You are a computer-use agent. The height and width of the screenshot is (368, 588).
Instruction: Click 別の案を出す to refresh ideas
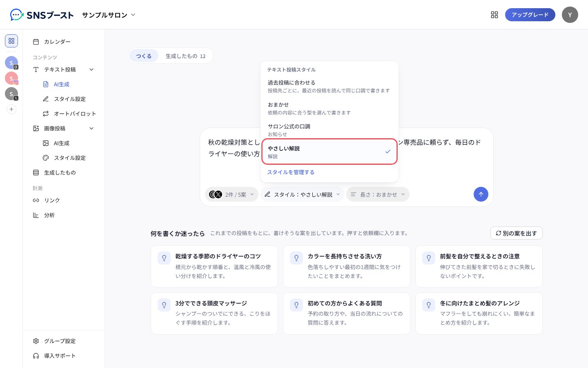tap(517, 233)
